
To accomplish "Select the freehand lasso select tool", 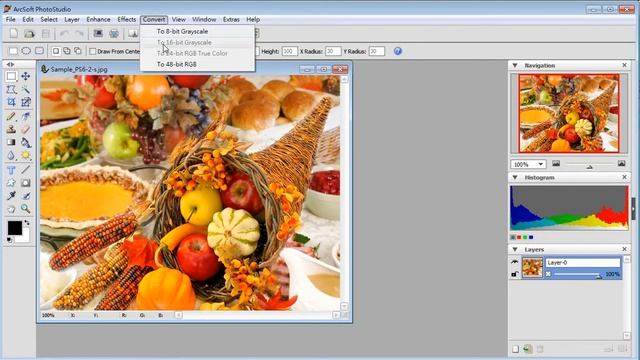I will (11, 89).
